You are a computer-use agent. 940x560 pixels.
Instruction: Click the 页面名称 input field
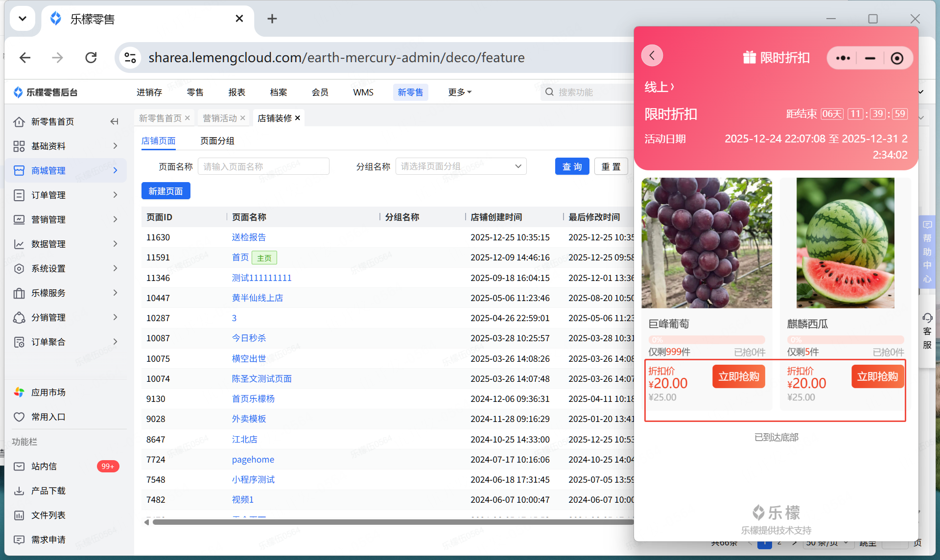[263, 166]
